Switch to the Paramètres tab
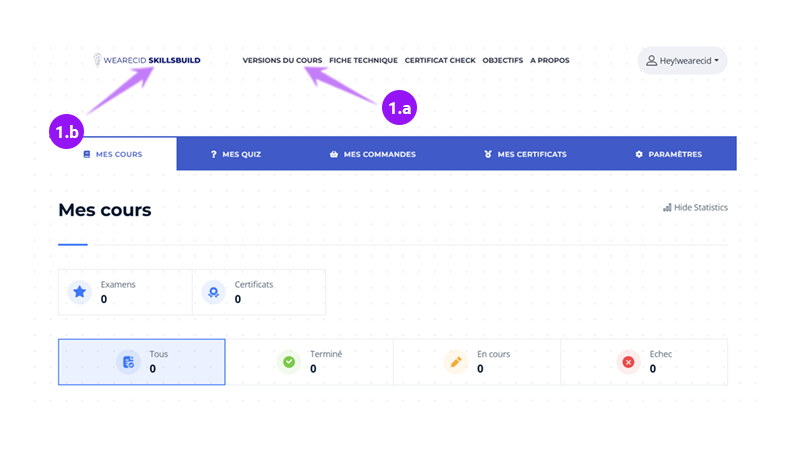 pyautogui.click(x=668, y=154)
